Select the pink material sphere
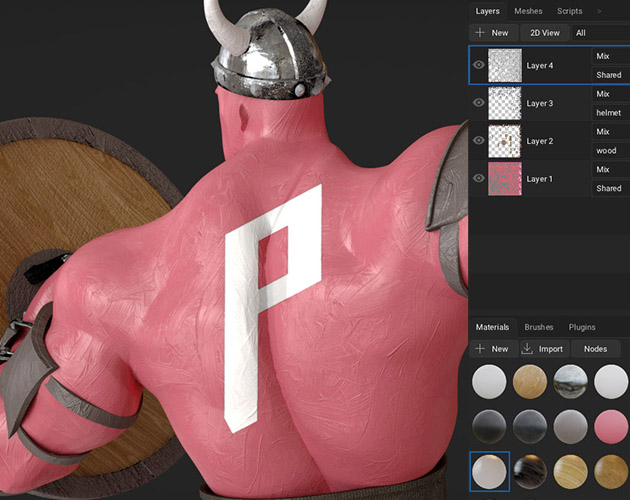The height and width of the screenshot is (500, 630). (x=611, y=427)
